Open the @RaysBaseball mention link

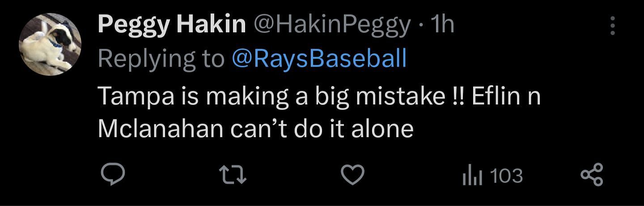click(319, 59)
